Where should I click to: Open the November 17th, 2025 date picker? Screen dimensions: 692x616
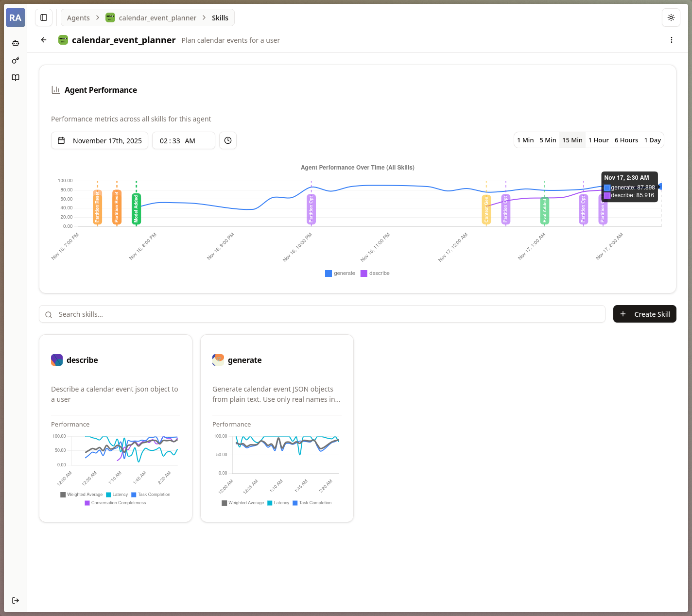click(x=100, y=140)
